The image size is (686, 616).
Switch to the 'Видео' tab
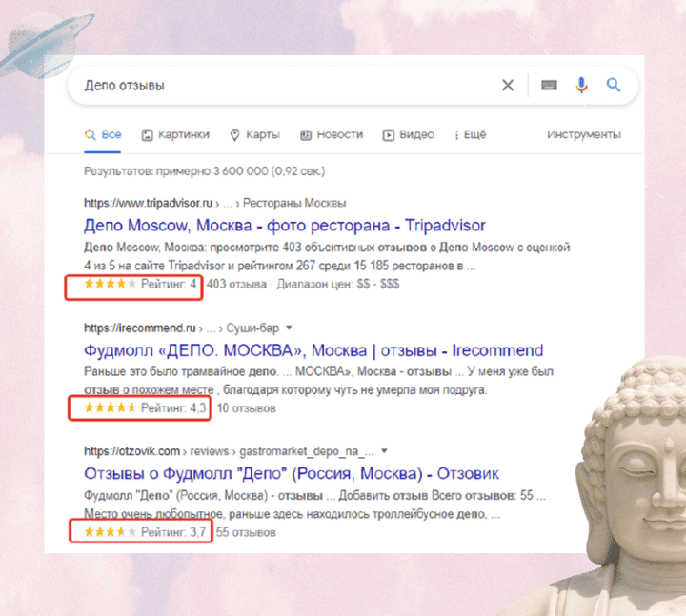tap(408, 134)
